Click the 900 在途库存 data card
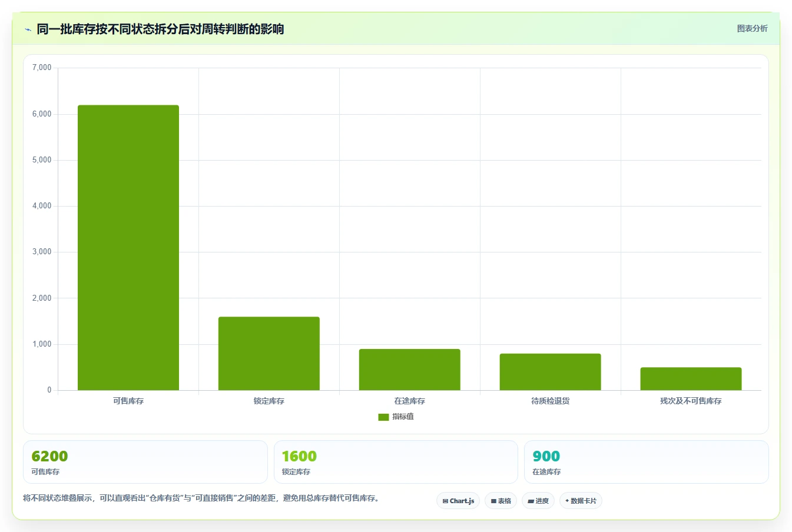This screenshot has width=792, height=532. click(x=647, y=462)
